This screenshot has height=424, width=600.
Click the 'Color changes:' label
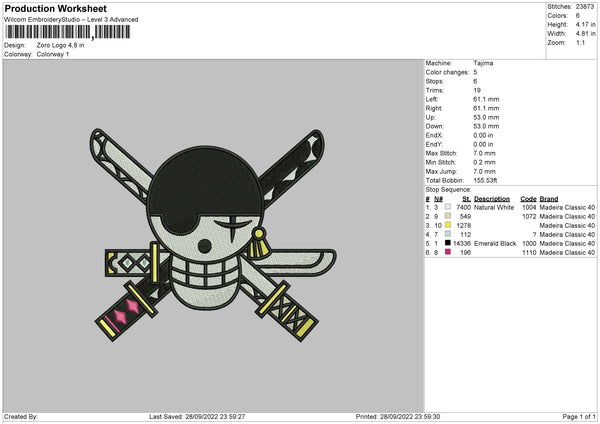447,72
